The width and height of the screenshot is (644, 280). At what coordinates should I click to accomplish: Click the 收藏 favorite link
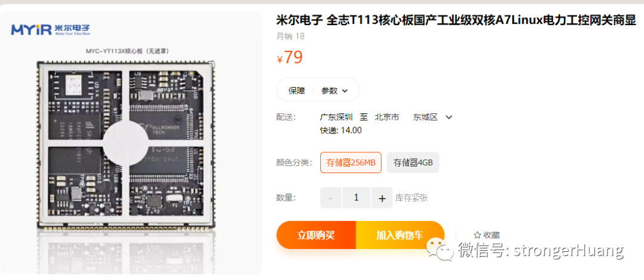point(491,235)
